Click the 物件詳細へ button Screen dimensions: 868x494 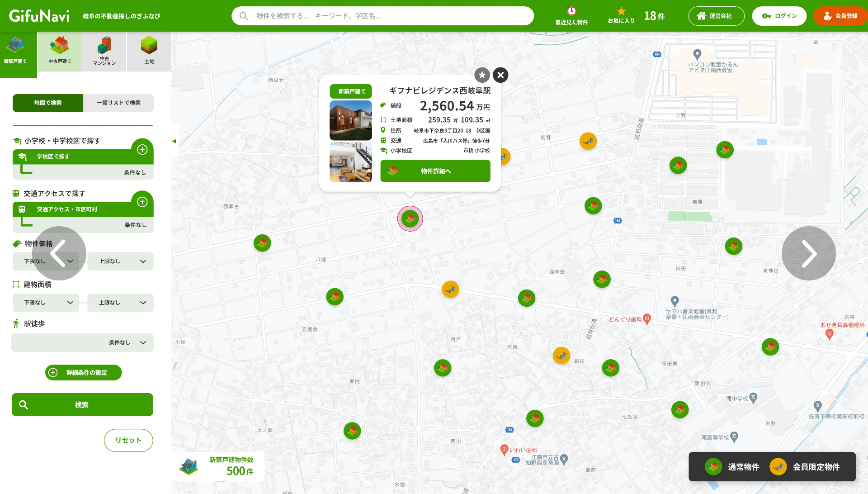tap(435, 171)
